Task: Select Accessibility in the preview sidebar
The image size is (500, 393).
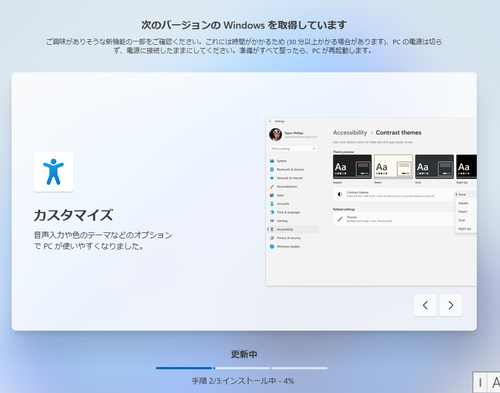Action: coord(293,229)
